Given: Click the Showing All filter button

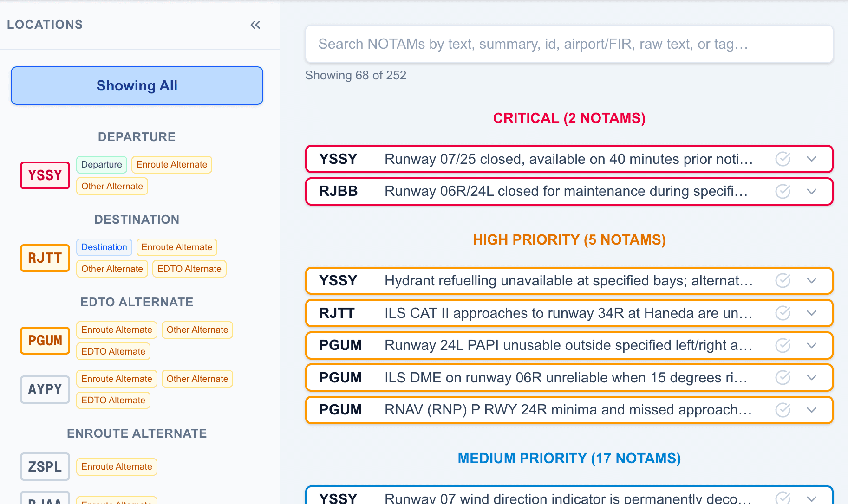Looking at the screenshot, I should click(137, 85).
